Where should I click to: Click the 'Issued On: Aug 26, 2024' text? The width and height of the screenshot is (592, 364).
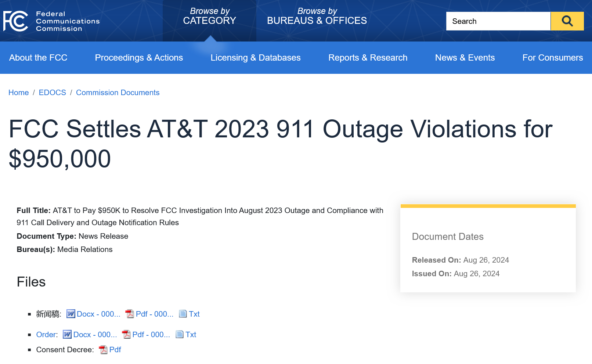click(456, 274)
